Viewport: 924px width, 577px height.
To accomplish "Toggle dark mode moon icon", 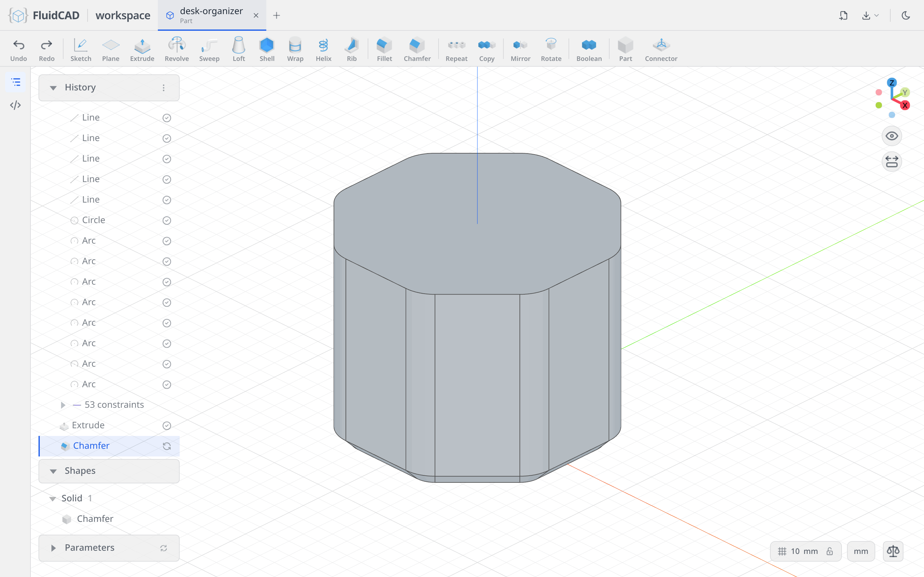I will click(906, 15).
